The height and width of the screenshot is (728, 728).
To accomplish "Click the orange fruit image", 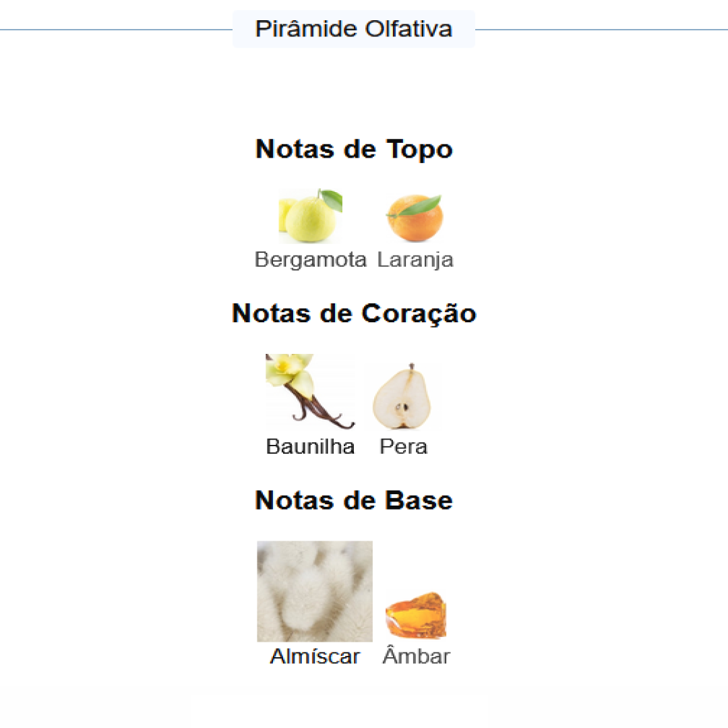I will [415, 218].
